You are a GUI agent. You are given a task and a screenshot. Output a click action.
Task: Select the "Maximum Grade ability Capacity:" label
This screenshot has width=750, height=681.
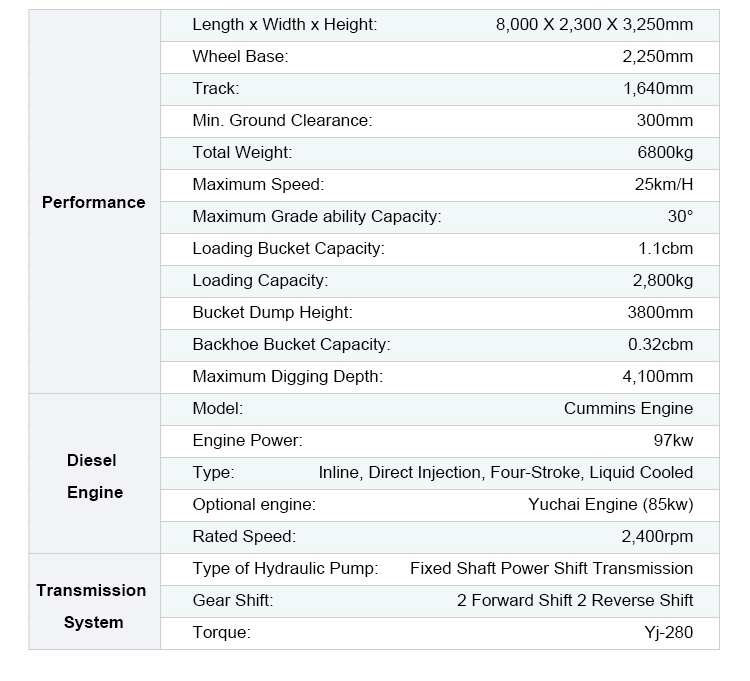[316, 217]
